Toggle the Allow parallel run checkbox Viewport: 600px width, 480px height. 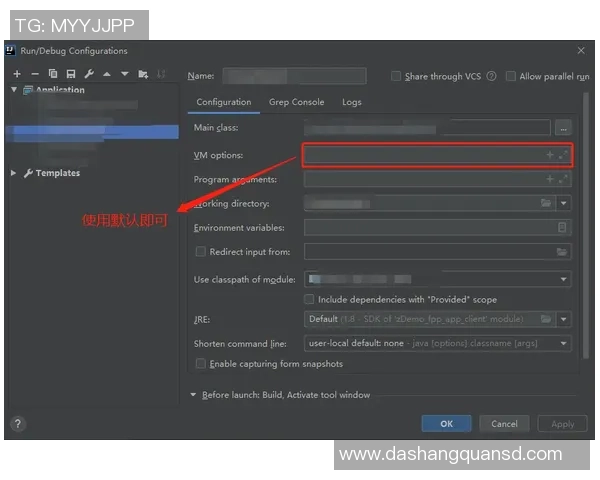(511, 76)
